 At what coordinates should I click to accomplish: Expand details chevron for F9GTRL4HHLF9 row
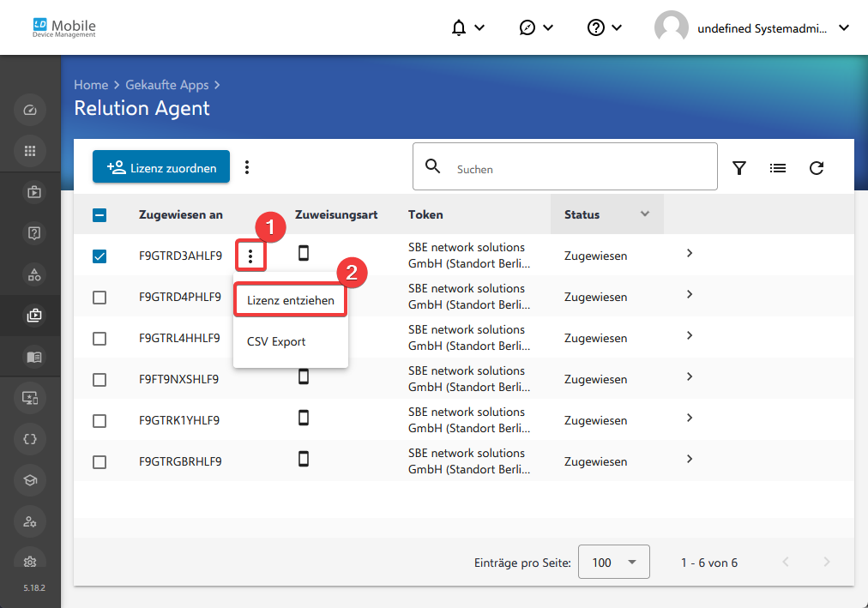click(690, 335)
